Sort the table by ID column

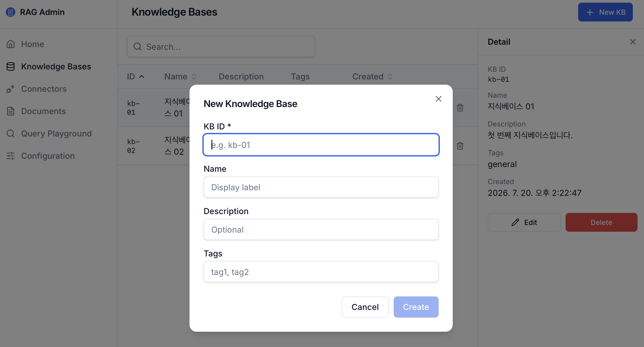click(x=136, y=76)
